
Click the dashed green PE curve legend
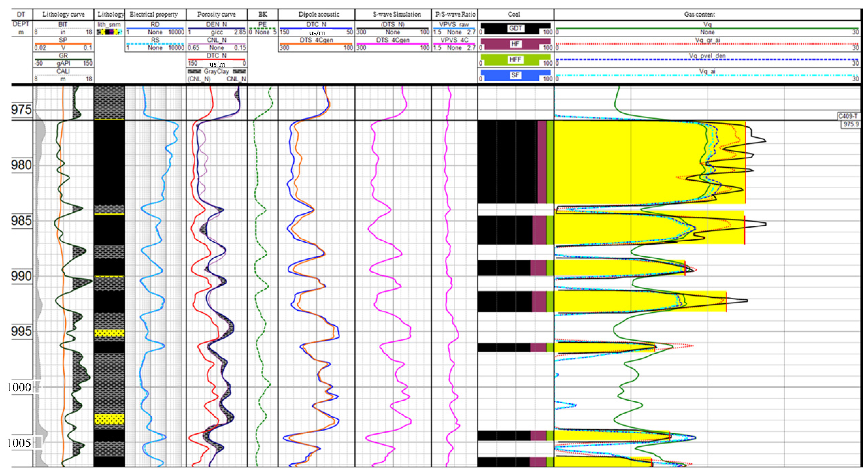[x=262, y=28]
